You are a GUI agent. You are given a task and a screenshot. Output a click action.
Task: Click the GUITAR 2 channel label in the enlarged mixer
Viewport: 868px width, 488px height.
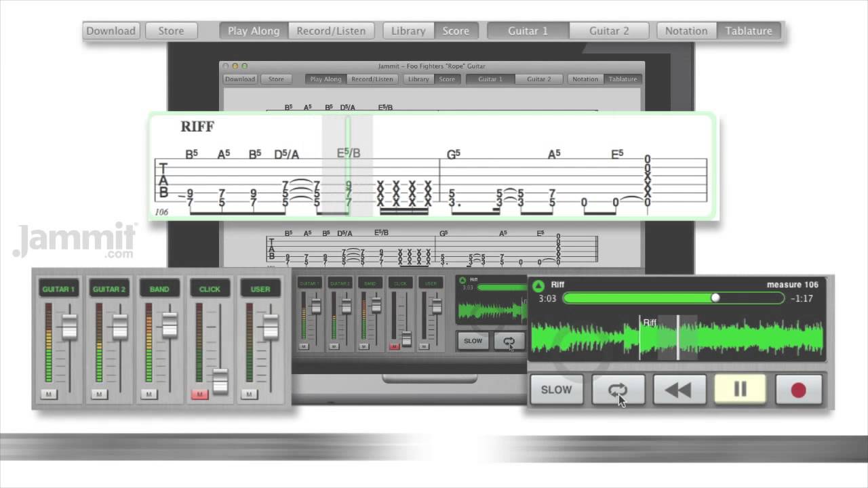tap(109, 289)
